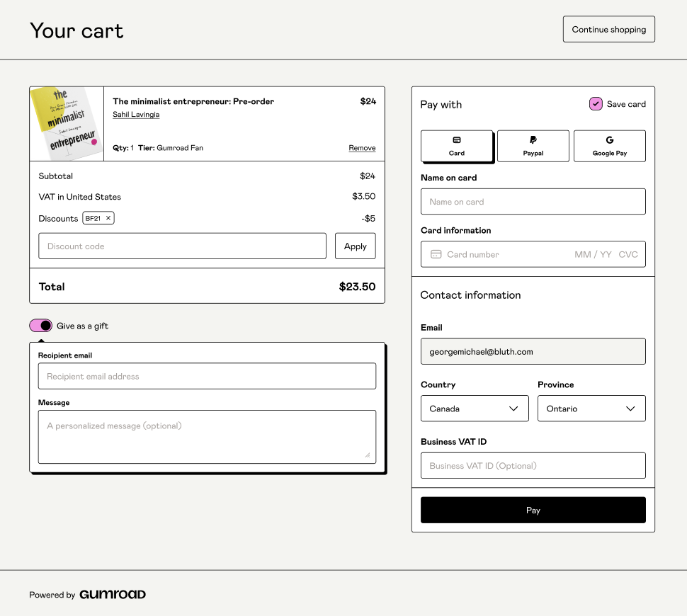This screenshot has width=687, height=616.
Task: Click into the Name on card field
Action: (533, 202)
